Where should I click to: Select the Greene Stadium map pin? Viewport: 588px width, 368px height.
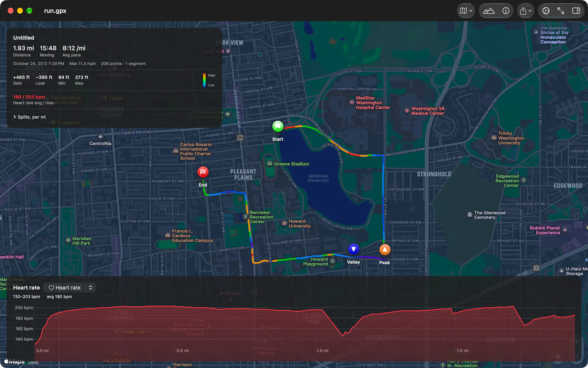click(x=270, y=164)
